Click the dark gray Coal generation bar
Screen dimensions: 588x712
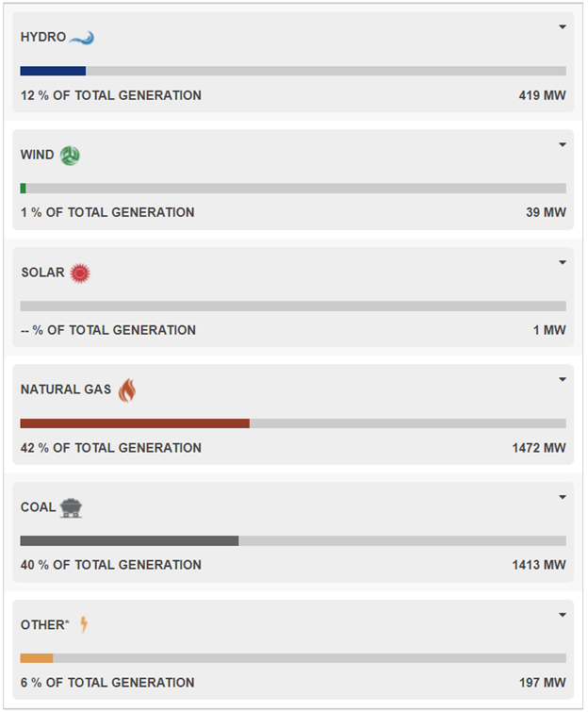pos(129,541)
